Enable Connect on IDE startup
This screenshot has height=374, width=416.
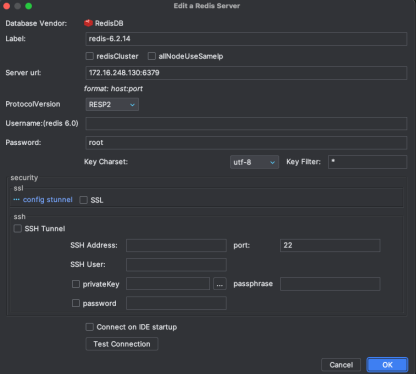click(x=90, y=327)
